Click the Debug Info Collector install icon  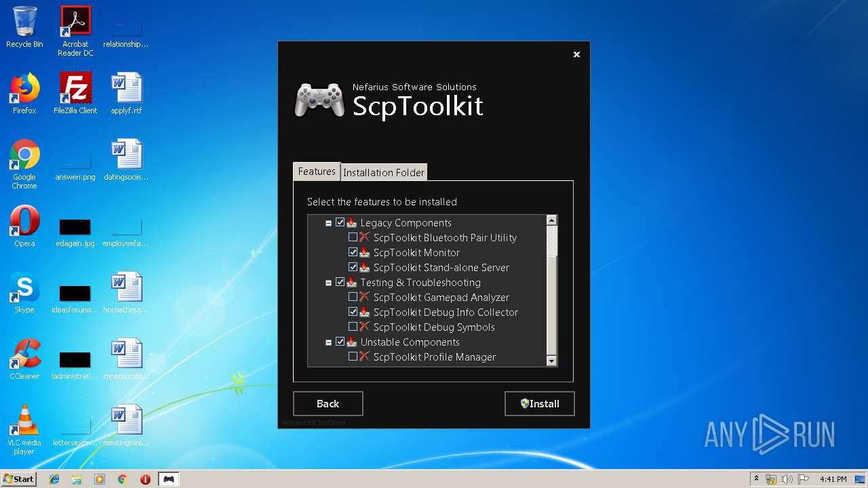364,312
